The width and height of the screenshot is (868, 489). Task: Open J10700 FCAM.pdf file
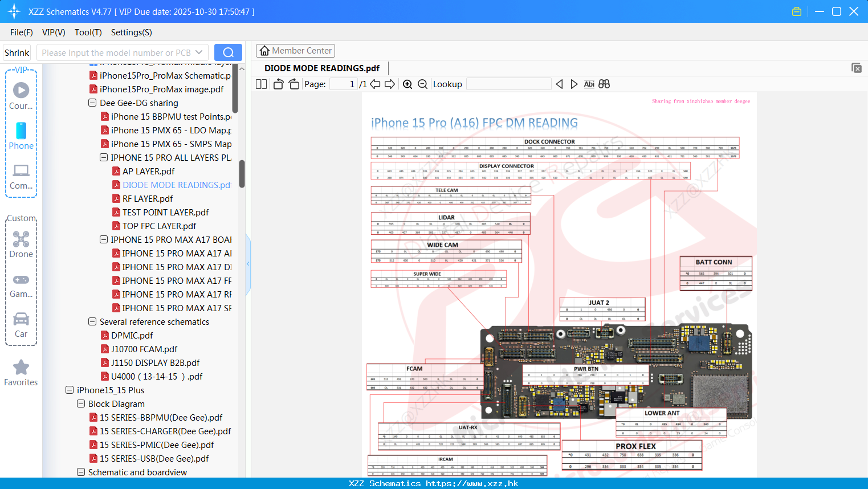(x=144, y=349)
